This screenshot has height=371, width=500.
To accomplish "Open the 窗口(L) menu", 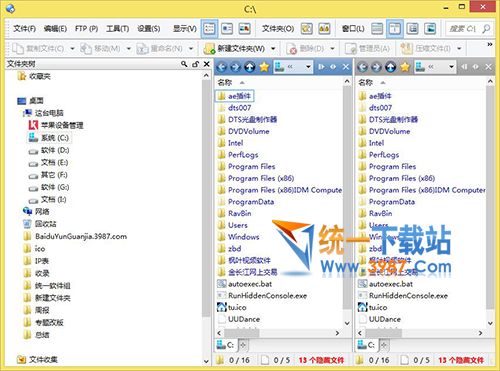I will [x=353, y=29].
